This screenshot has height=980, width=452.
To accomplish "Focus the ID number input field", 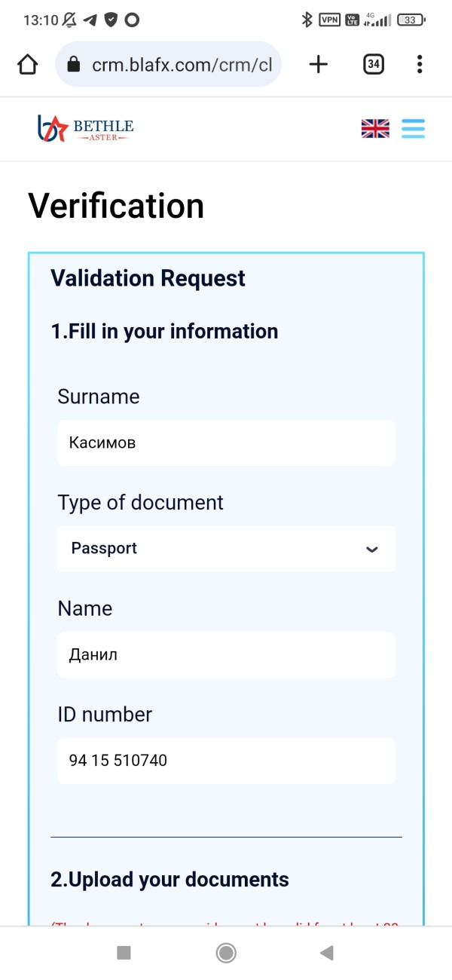I will coord(225,761).
